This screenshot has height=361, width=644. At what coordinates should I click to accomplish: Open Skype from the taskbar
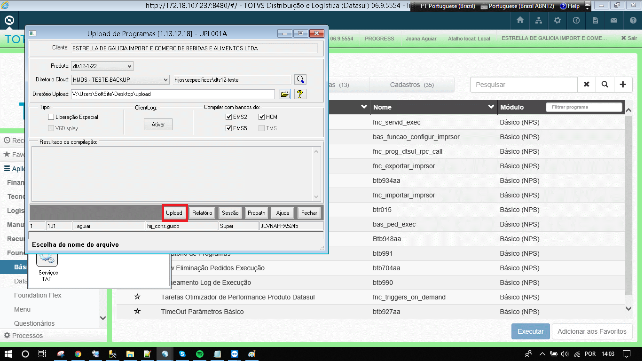[182, 354]
